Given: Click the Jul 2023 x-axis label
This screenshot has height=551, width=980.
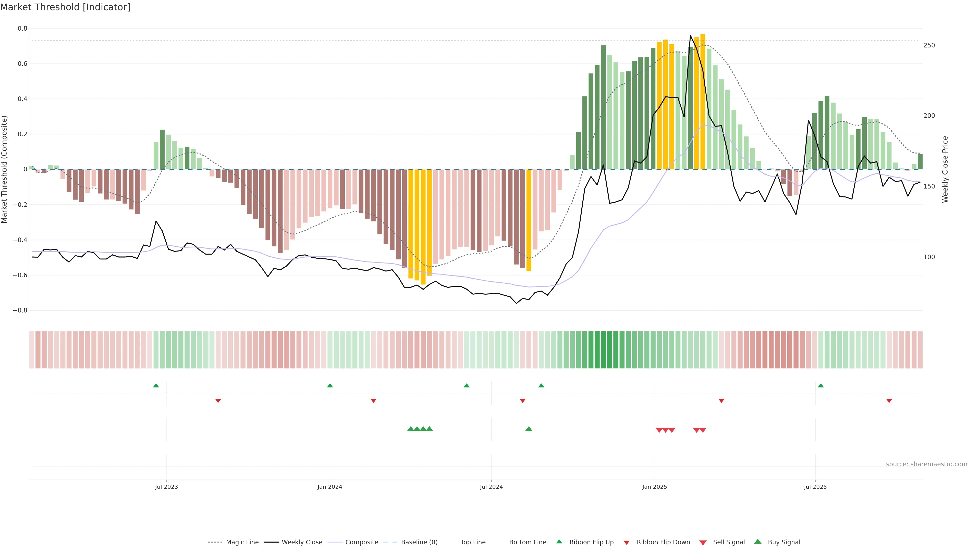Looking at the screenshot, I should 166,487.
